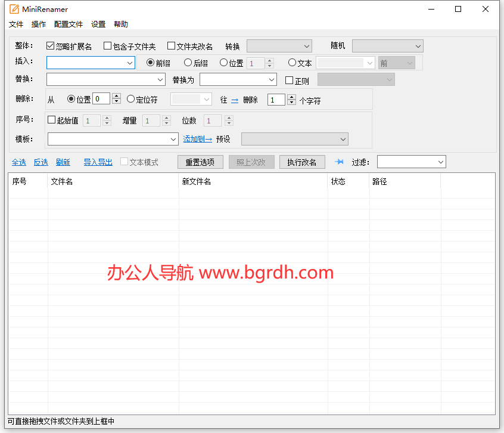504x433 pixels.
Task: Open the 随机 dropdown list
Action: tap(387, 46)
